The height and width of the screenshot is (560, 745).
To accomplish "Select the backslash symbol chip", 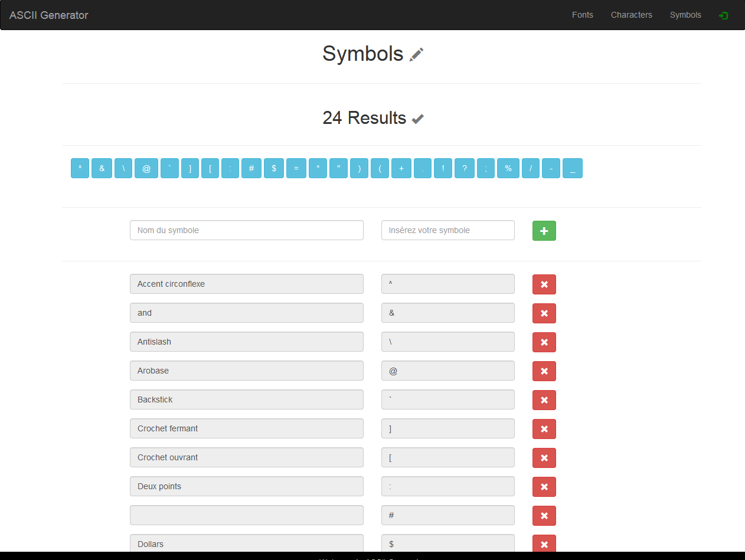I will 123,168.
